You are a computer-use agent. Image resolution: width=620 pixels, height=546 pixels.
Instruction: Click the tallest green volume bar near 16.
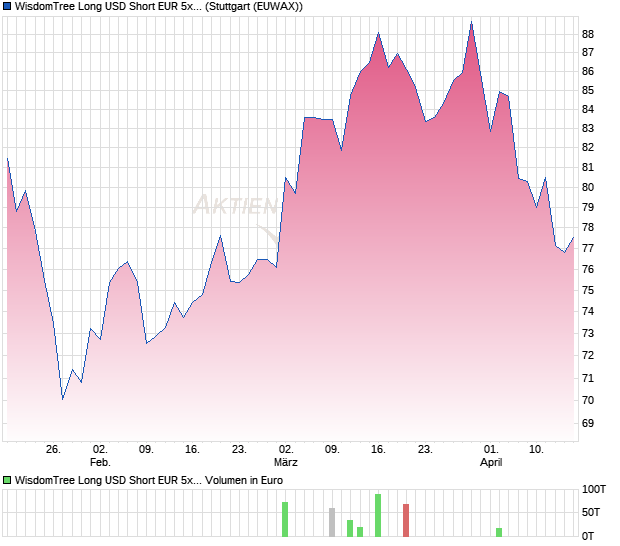point(378,516)
